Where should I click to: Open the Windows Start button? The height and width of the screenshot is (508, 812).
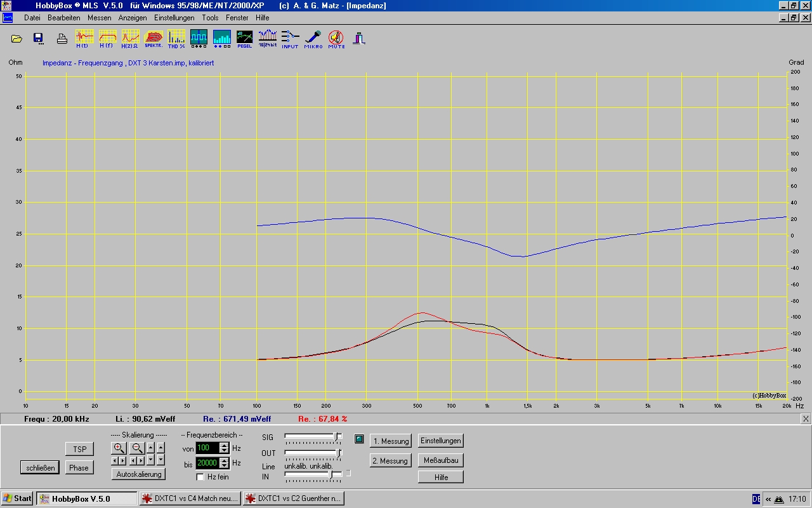(x=17, y=498)
